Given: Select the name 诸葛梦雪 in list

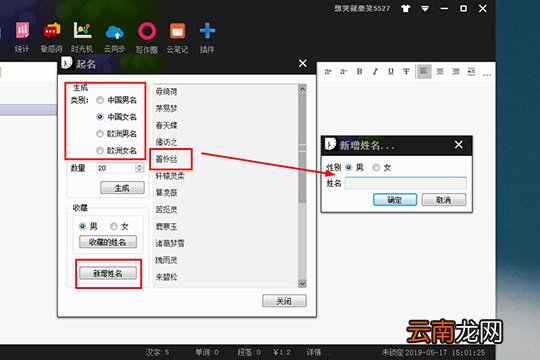Looking at the screenshot, I should pos(170,243).
